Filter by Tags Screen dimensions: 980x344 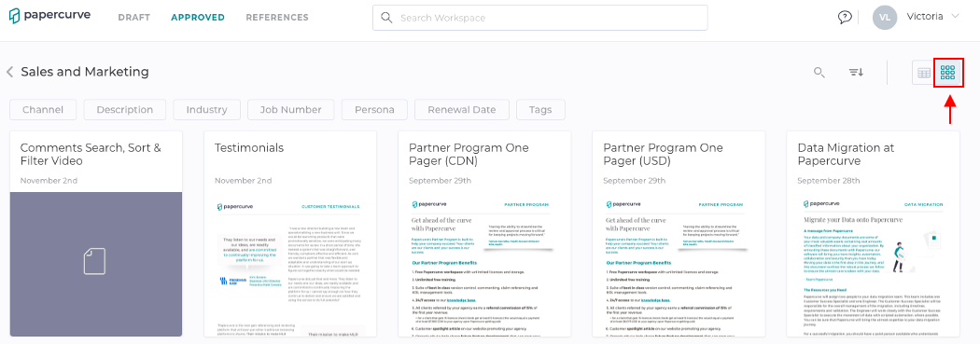pyautogui.click(x=540, y=109)
